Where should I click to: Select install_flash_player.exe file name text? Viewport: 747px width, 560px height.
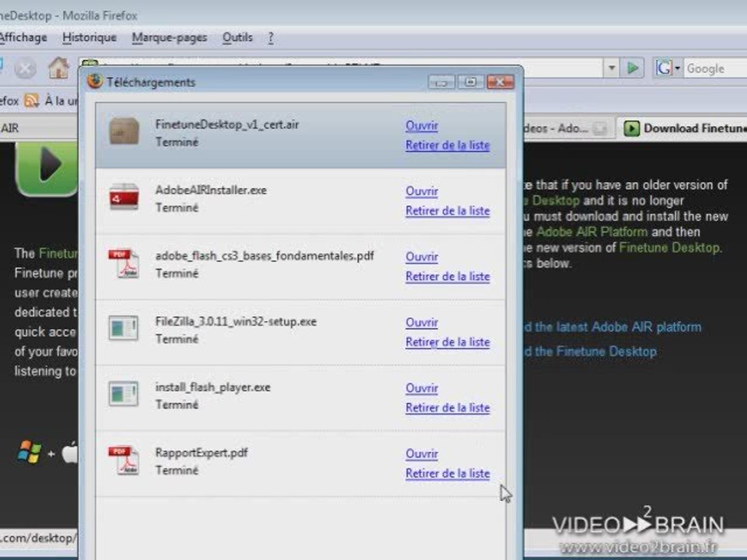(212, 387)
